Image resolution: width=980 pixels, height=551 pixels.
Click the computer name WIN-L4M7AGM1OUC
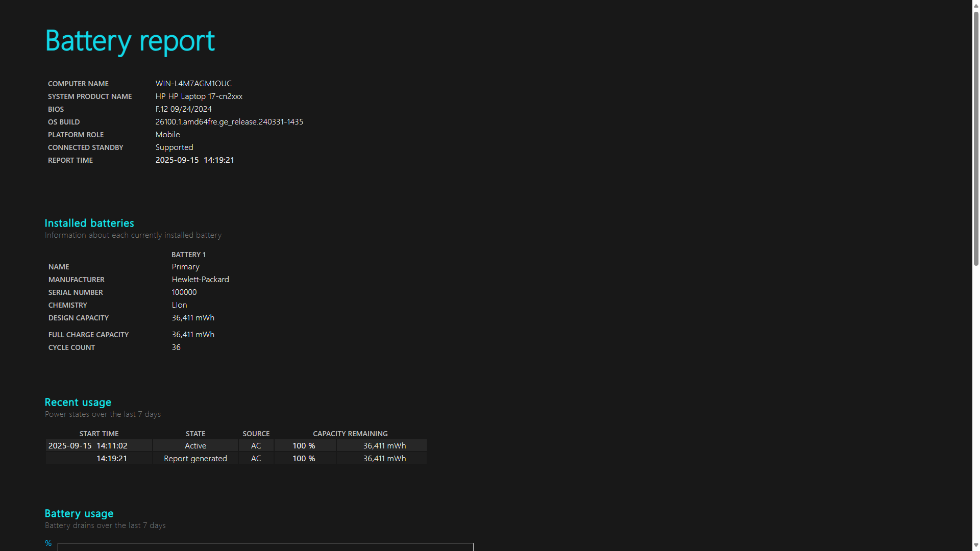(193, 83)
